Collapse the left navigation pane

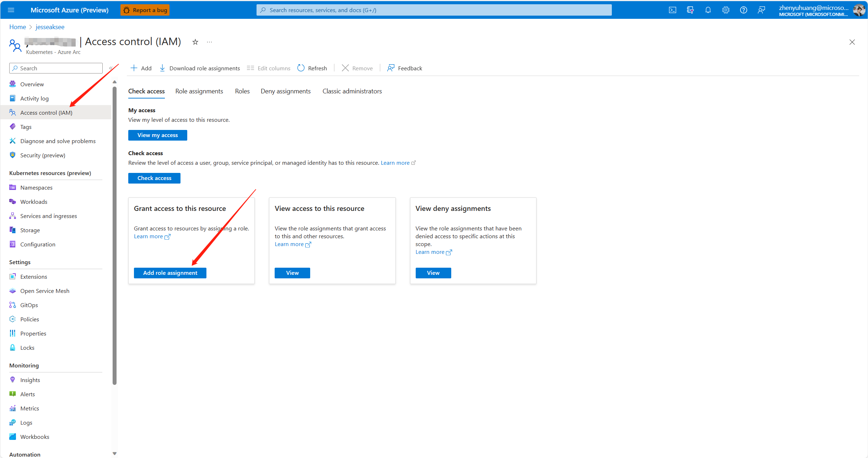click(x=111, y=68)
